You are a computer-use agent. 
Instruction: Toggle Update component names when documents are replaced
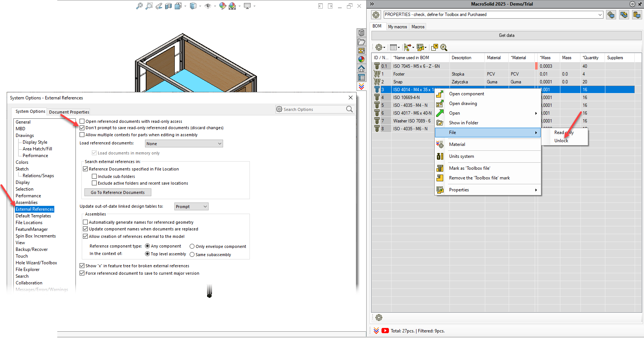point(86,229)
